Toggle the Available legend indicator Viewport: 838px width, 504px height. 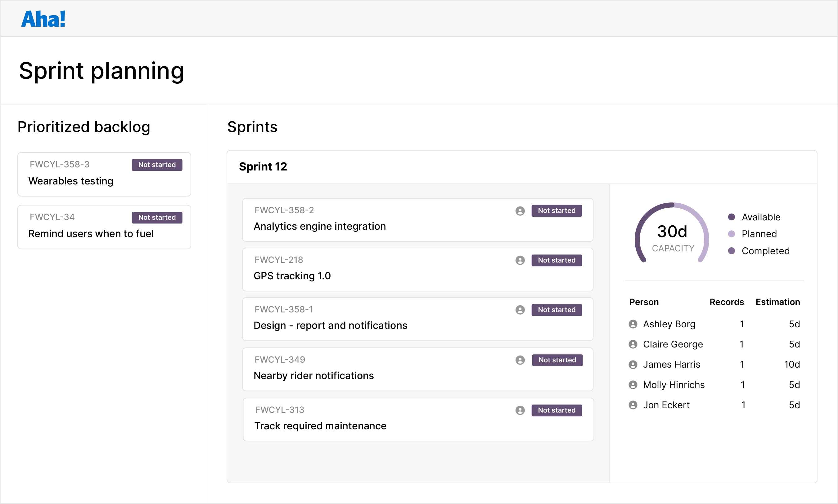click(732, 217)
